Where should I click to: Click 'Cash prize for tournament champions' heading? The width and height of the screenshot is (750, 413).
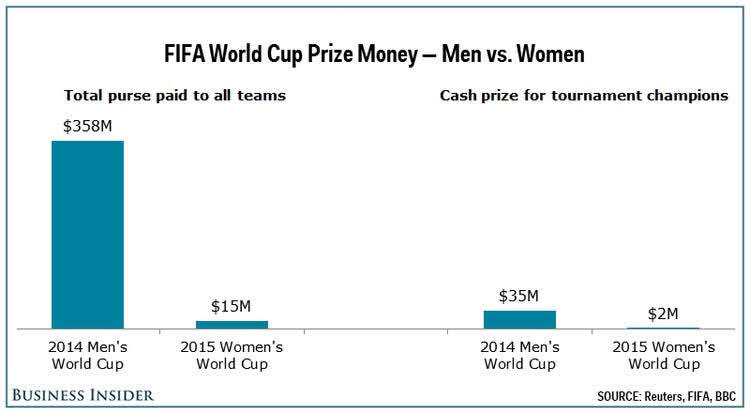click(x=583, y=96)
